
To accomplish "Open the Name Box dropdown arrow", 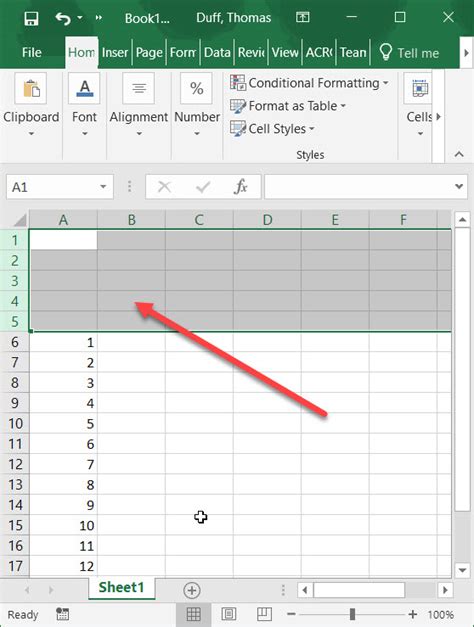I will pyautogui.click(x=103, y=187).
